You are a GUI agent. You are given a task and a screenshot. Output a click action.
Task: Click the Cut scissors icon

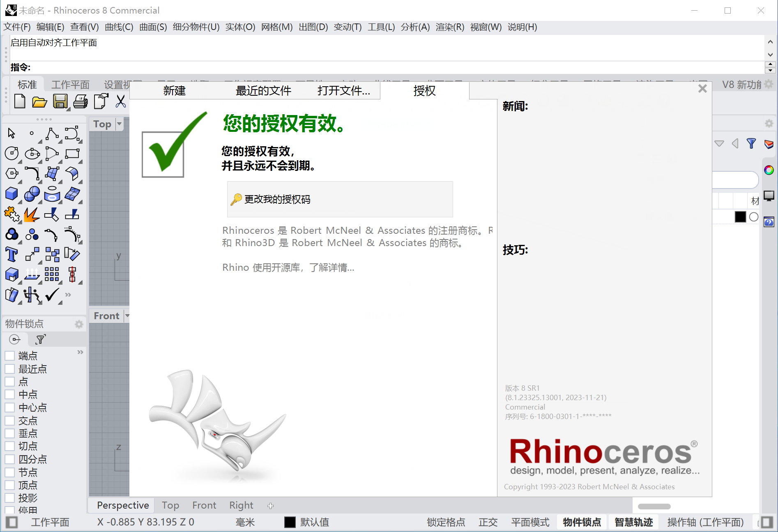(121, 101)
